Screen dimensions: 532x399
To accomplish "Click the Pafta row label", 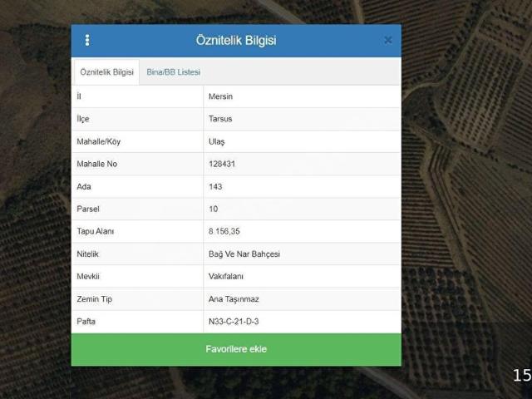I will pyautogui.click(x=86, y=322).
